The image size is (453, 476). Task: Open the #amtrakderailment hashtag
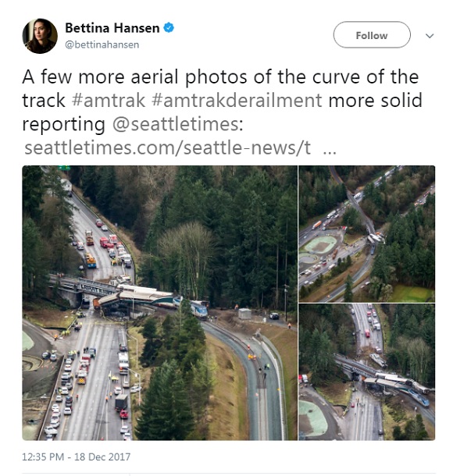pyautogui.click(x=237, y=101)
